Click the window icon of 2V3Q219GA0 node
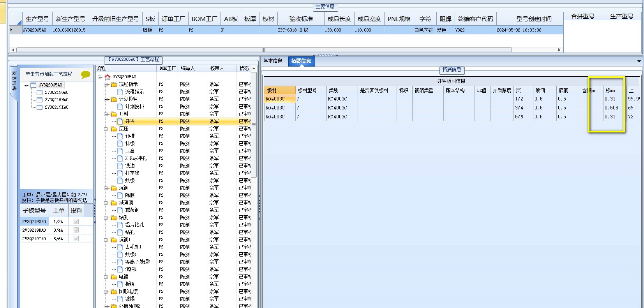The width and height of the screenshot is (644, 308). pos(39,92)
